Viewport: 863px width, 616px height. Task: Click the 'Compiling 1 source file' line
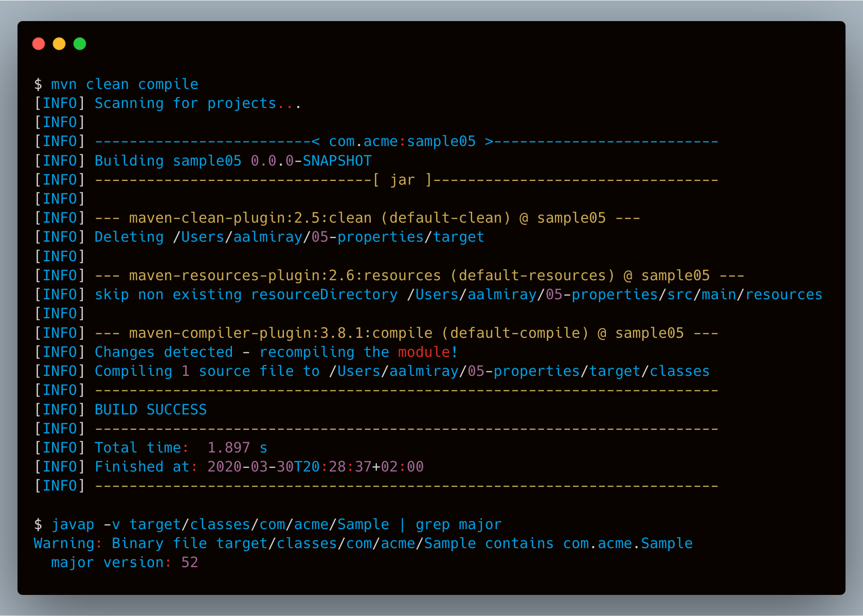pos(401,371)
